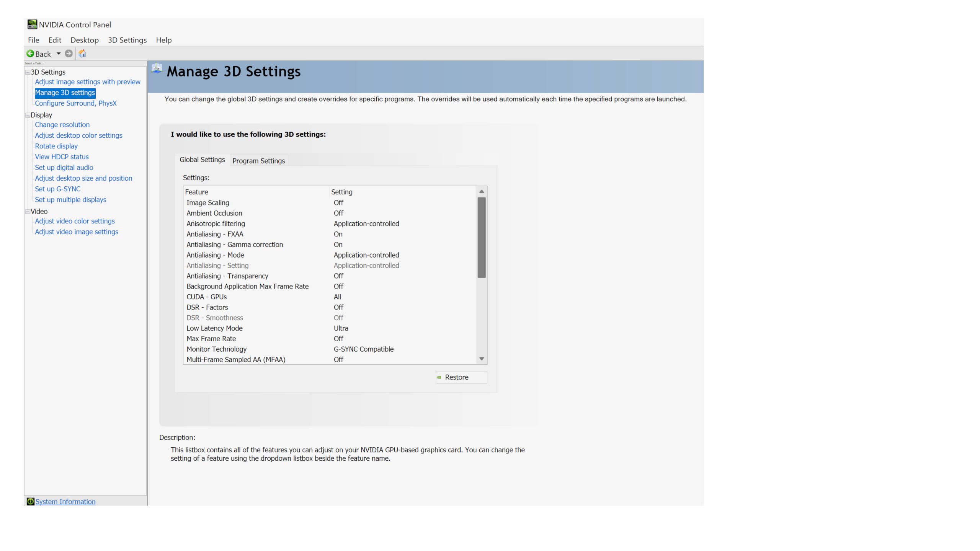Click the NVIDIA logo on Restore button
Image resolution: width=980 pixels, height=551 pixels.
click(439, 377)
